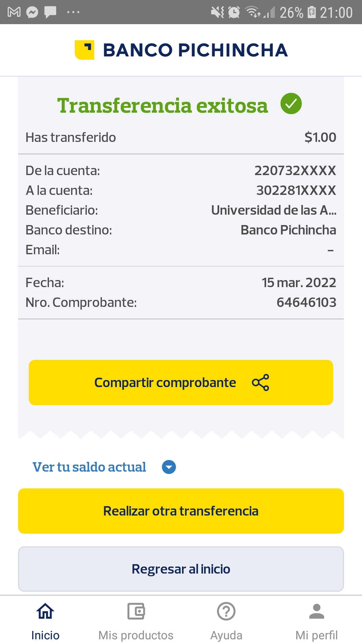362x644 pixels.
Task: Tap the Banco Pichincha yellow logo
Action: (x=84, y=50)
